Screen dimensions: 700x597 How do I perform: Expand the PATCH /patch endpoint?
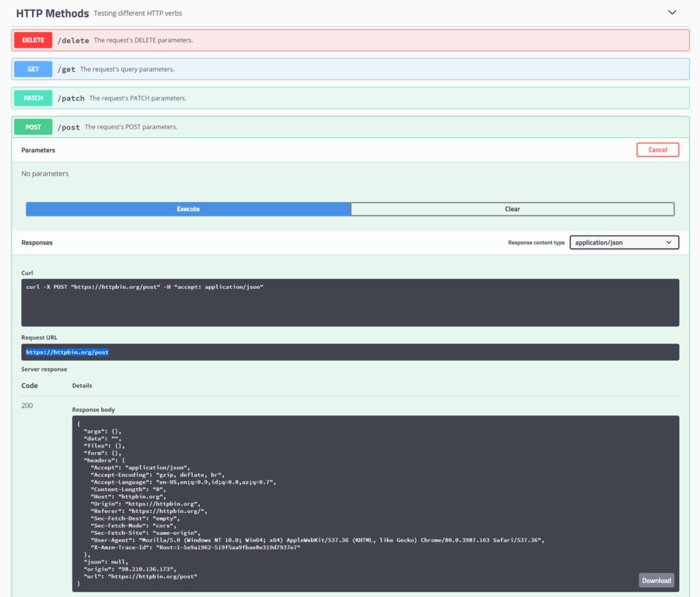351,98
